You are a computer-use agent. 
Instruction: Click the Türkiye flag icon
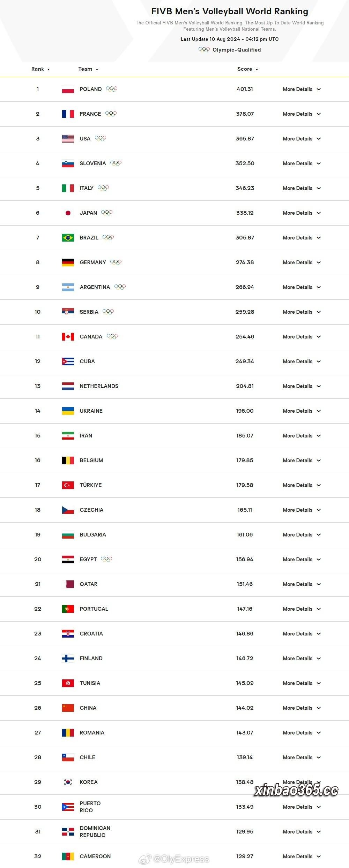[x=68, y=485]
